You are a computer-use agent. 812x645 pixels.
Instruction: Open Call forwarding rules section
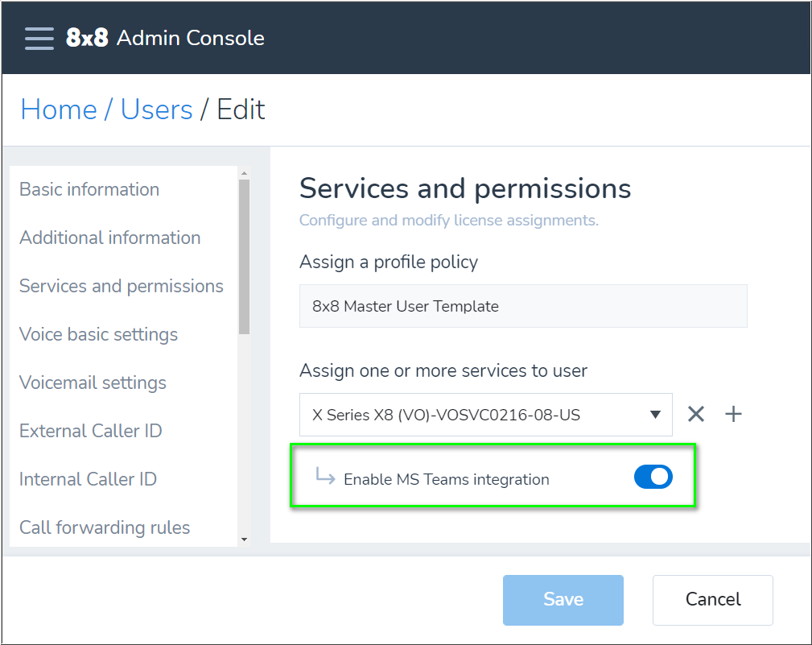click(105, 527)
